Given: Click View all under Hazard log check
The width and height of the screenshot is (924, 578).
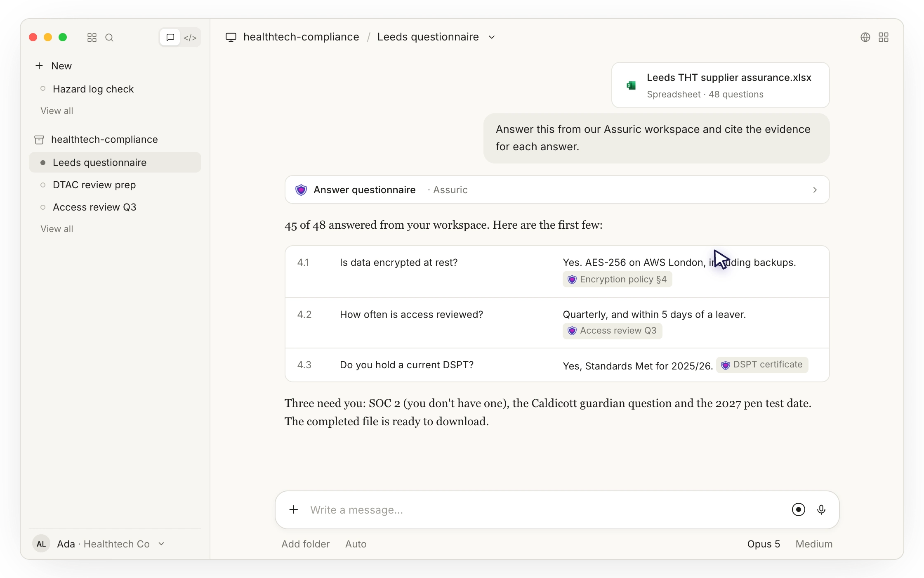Looking at the screenshot, I should click(x=57, y=111).
